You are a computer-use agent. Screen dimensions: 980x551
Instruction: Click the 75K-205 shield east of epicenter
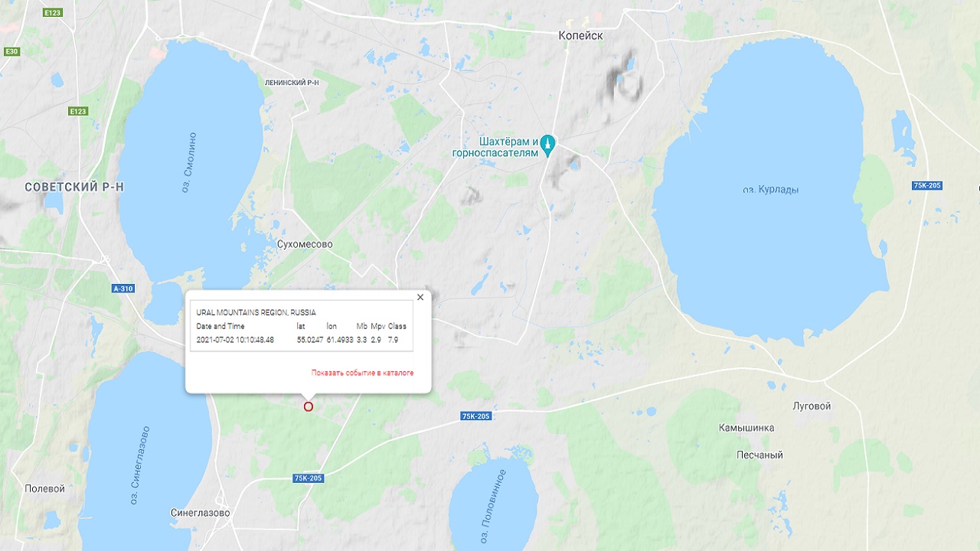(x=476, y=416)
